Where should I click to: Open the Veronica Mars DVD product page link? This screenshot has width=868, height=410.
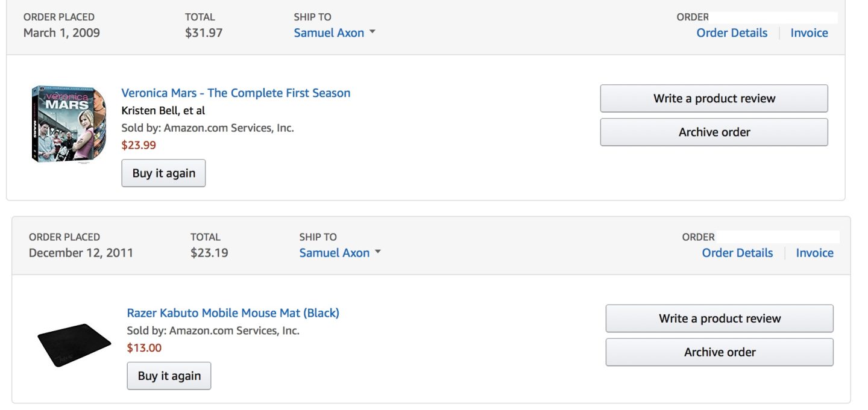[x=237, y=93]
